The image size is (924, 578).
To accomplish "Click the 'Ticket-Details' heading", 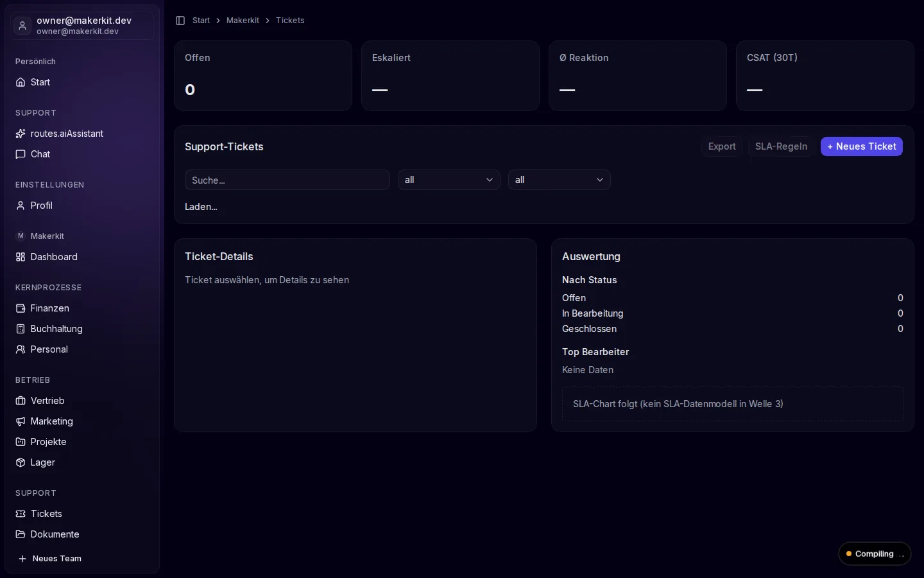I will [x=219, y=256].
